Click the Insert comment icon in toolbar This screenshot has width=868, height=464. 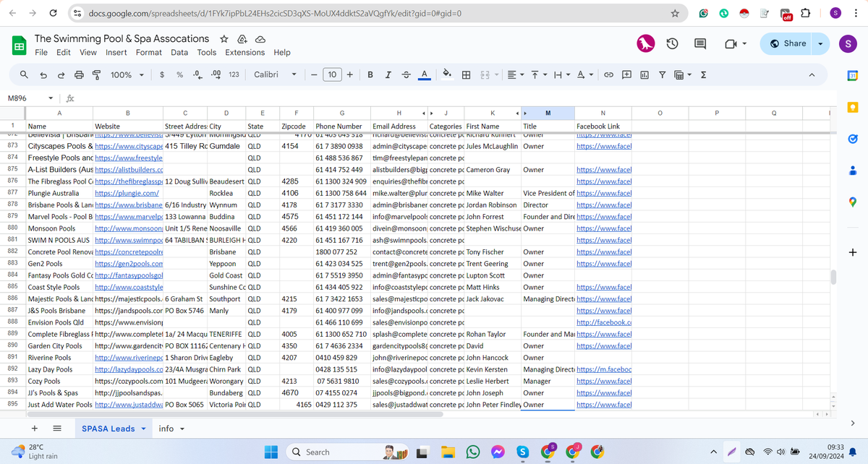click(626, 74)
